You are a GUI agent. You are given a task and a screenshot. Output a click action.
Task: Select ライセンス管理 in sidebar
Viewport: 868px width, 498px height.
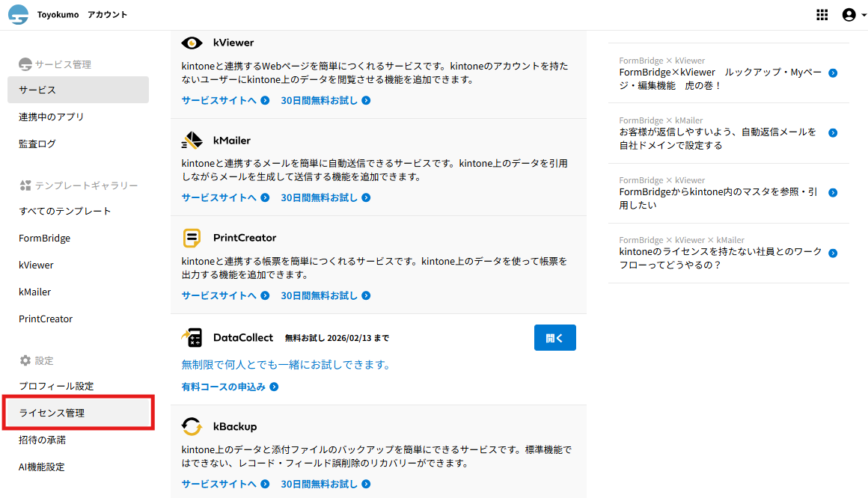(52, 413)
